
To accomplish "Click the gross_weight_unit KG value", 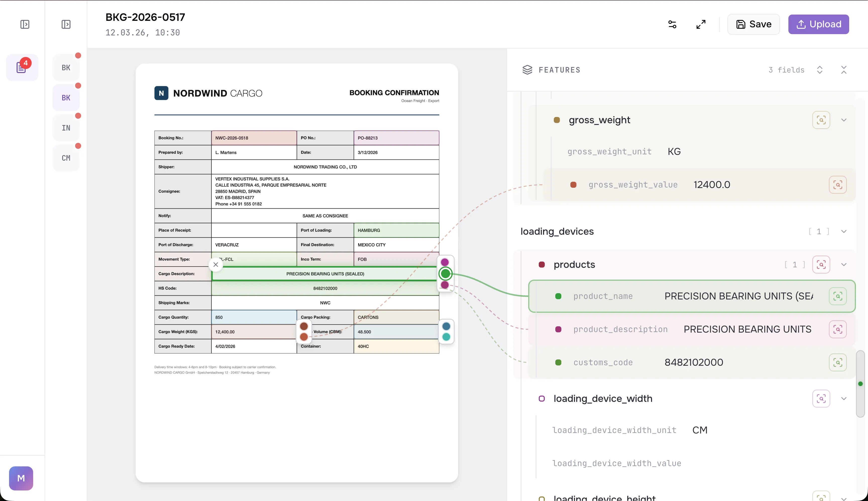I will [674, 152].
